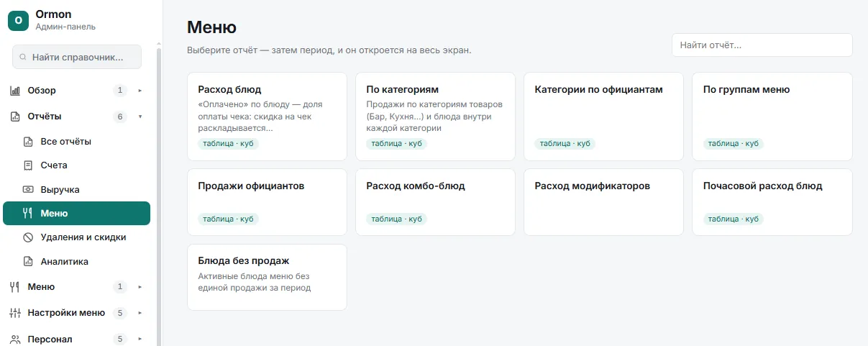Image resolution: width=868 pixels, height=346 pixels.
Task: Click the chart file icon beside Аналитика
Action: click(x=28, y=262)
